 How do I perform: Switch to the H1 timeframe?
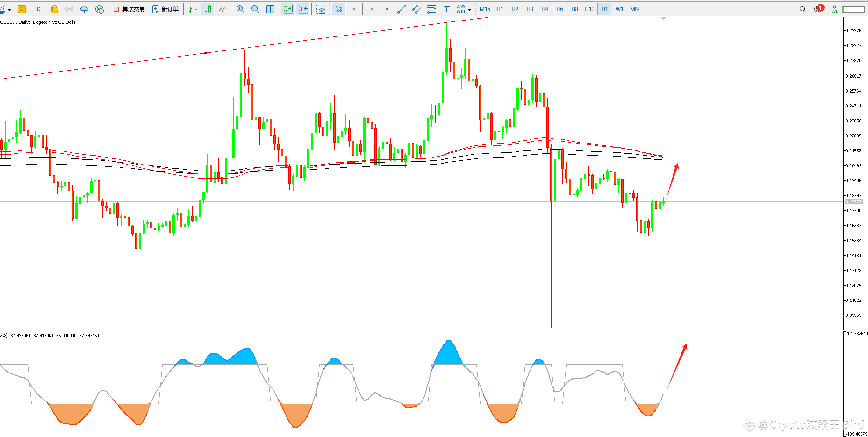(500, 9)
